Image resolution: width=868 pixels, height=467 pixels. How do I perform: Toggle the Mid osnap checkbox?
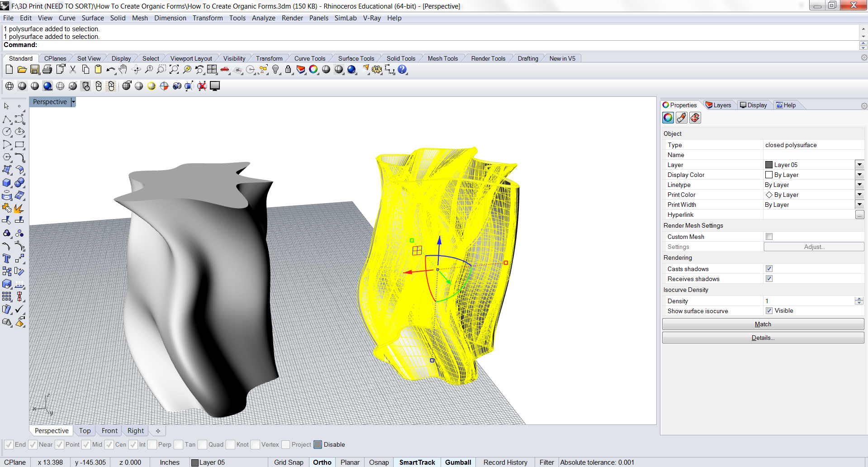click(x=86, y=445)
